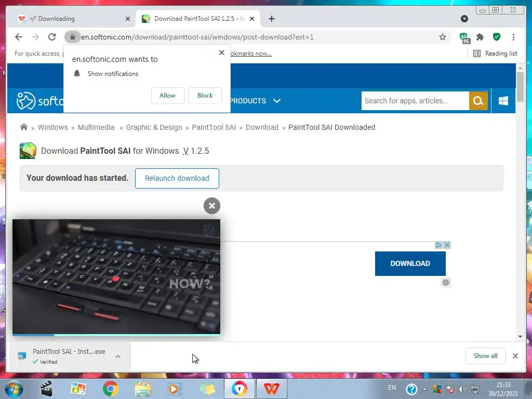
Task: Close the floating video with the X
Action: pyautogui.click(x=212, y=206)
